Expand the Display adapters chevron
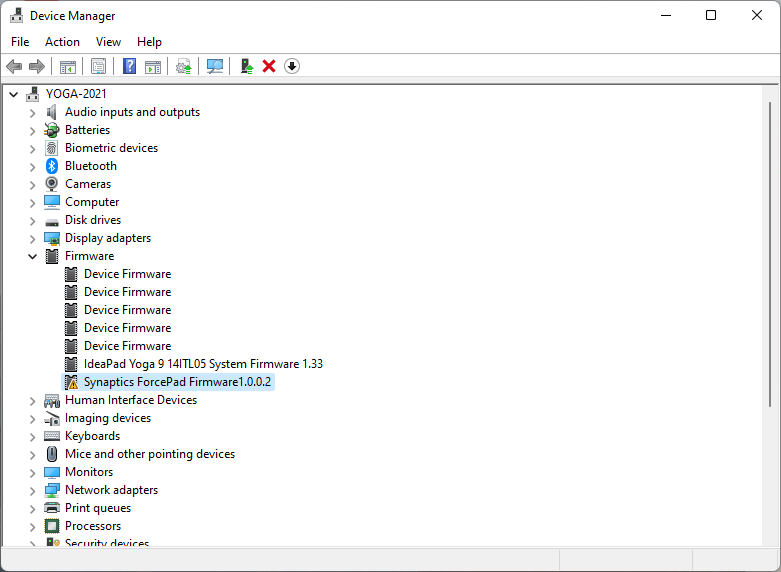The width and height of the screenshot is (781, 572). click(x=32, y=239)
